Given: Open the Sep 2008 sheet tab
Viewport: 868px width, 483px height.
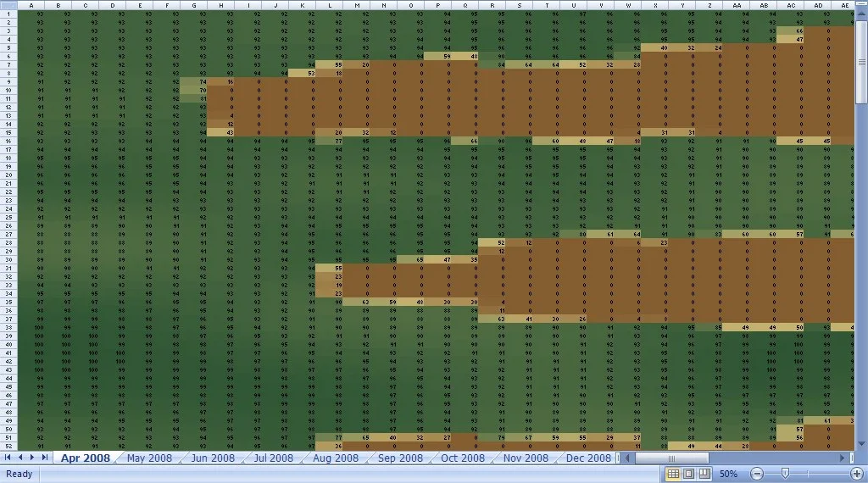Looking at the screenshot, I should (400, 458).
